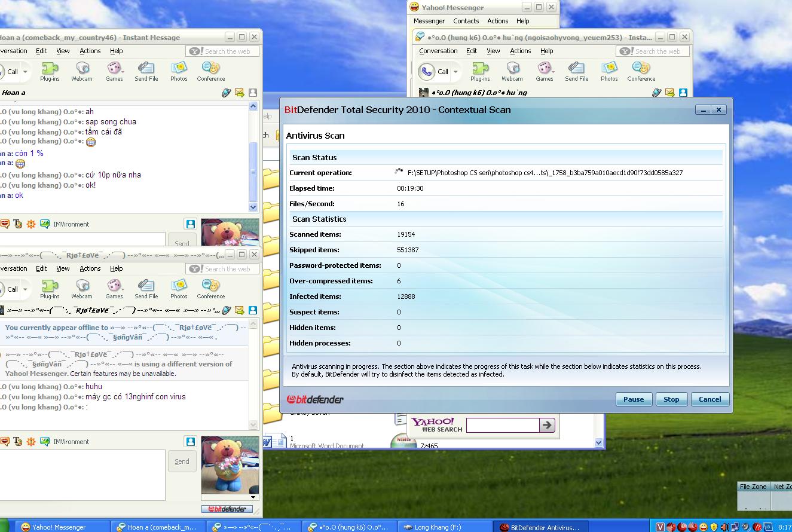The height and width of the screenshot is (532, 792).
Task: Click the elapsed time value 00:19:30
Action: pyautogui.click(x=410, y=188)
